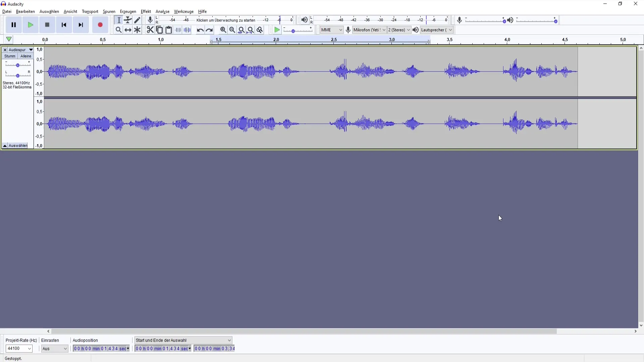Viewport: 644px width, 362px height.
Task: Open the Erzeugen menu
Action: point(128,11)
